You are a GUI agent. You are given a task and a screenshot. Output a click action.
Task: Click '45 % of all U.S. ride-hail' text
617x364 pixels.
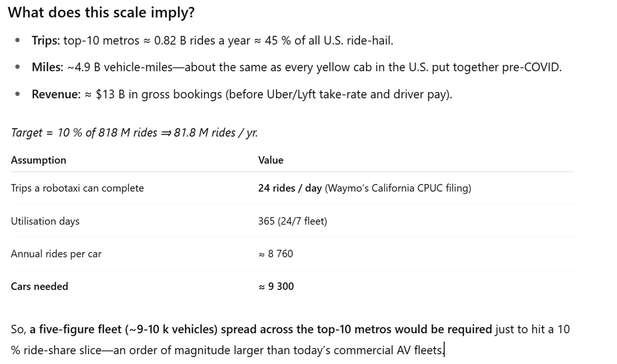pyautogui.click(x=328, y=40)
